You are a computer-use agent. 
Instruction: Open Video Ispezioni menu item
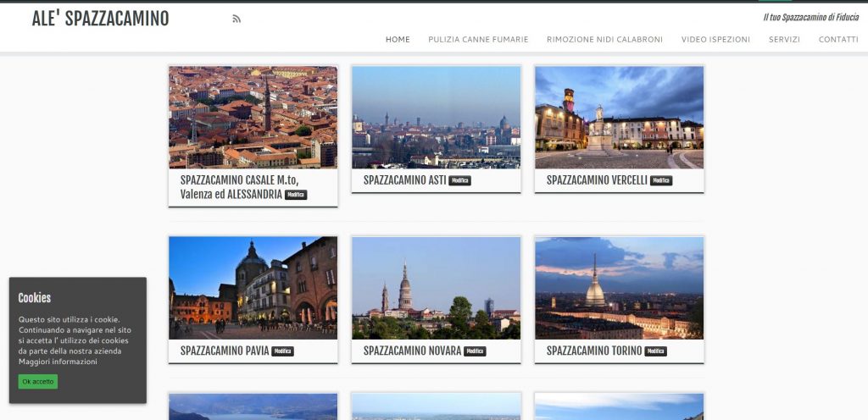[x=715, y=39]
